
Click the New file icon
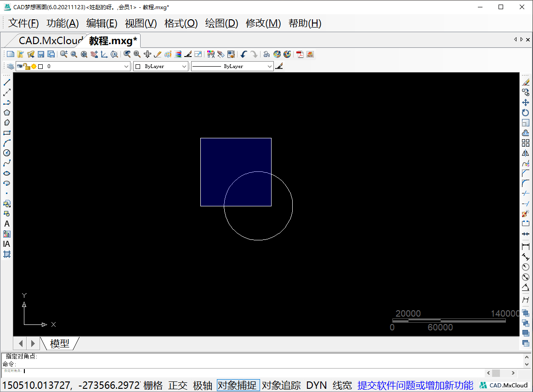pyautogui.click(x=11, y=54)
